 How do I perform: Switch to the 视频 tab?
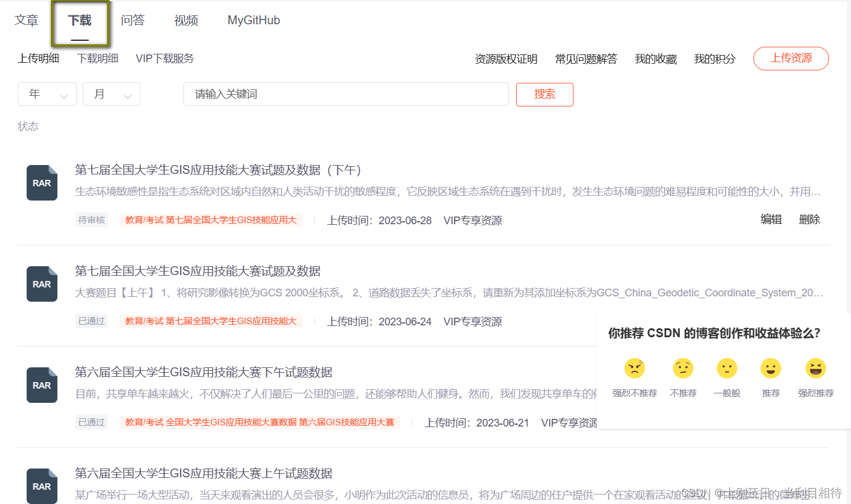click(186, 20)
